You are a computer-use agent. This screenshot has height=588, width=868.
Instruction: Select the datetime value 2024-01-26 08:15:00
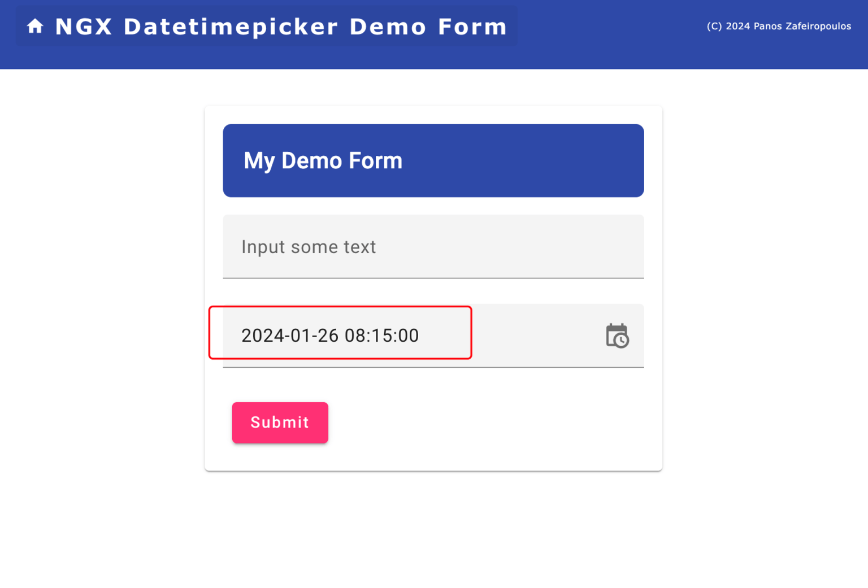(x=330, y=335)
